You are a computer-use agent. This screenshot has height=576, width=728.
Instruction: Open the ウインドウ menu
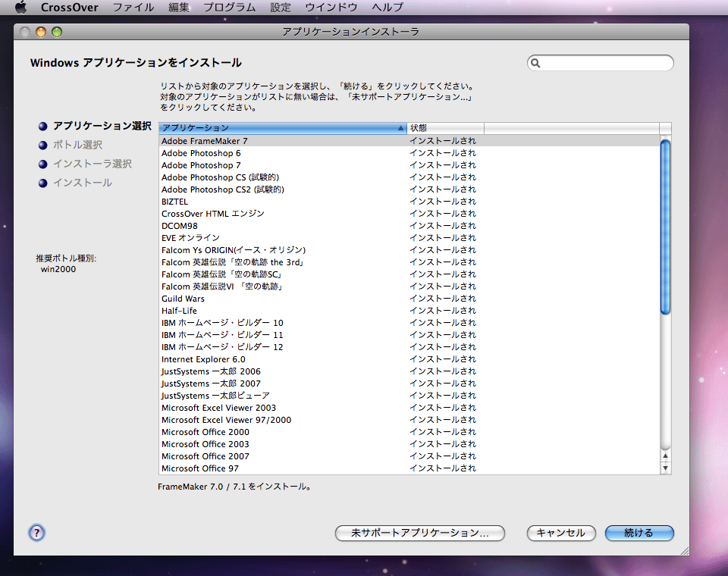(331, 7)
